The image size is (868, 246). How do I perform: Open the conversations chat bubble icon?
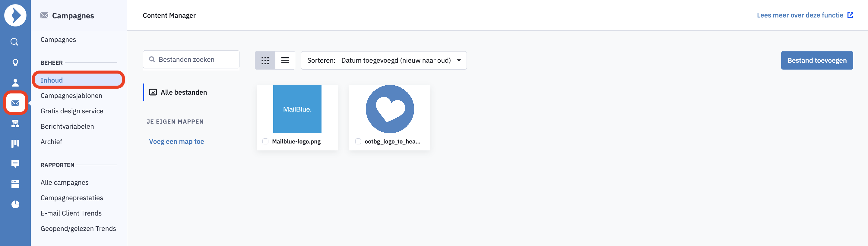tap(15, 164)
